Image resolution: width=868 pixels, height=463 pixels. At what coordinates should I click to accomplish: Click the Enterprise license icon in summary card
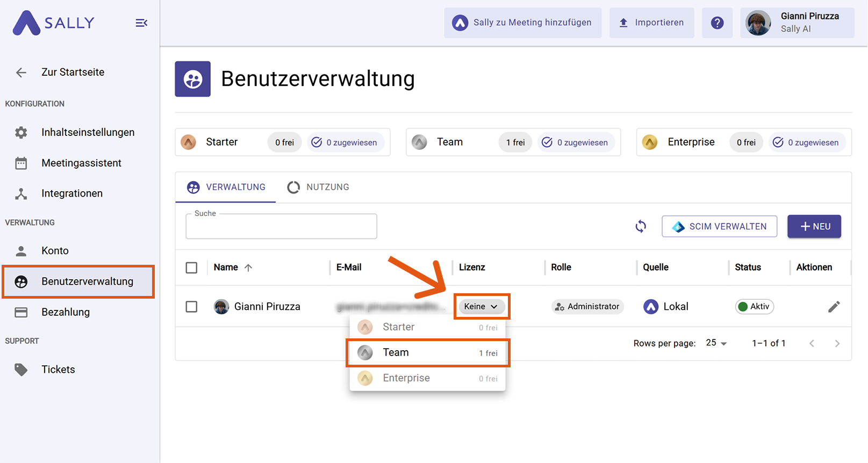point(650,142)
